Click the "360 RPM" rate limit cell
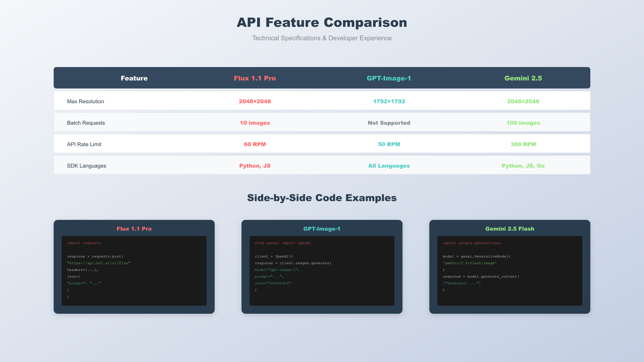644x362 pixels. 523,144
